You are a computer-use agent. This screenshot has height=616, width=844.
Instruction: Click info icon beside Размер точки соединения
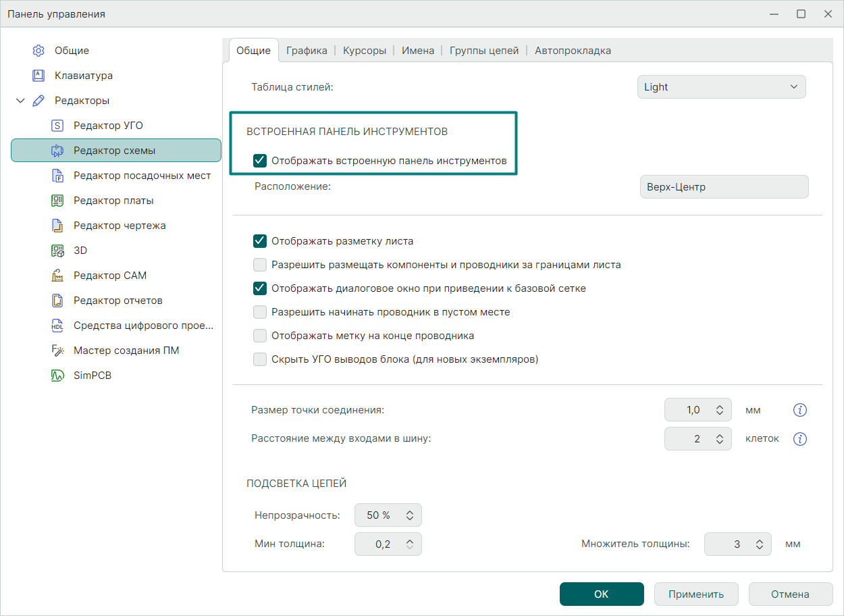click(x=800, y=410)
